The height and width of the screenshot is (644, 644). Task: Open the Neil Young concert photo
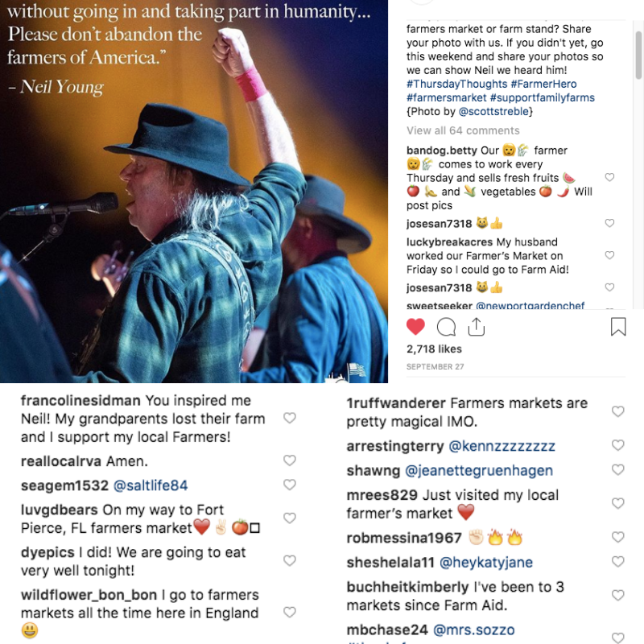point(194,192)
